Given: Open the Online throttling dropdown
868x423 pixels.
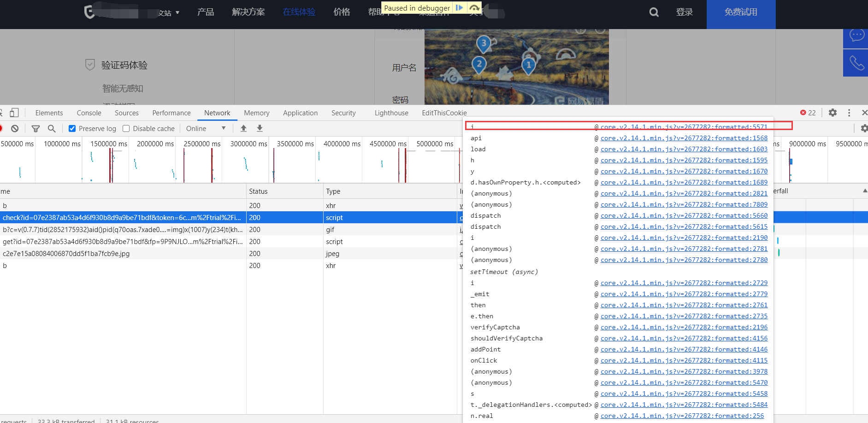Looking at the screenshot, I should [206, 129].
